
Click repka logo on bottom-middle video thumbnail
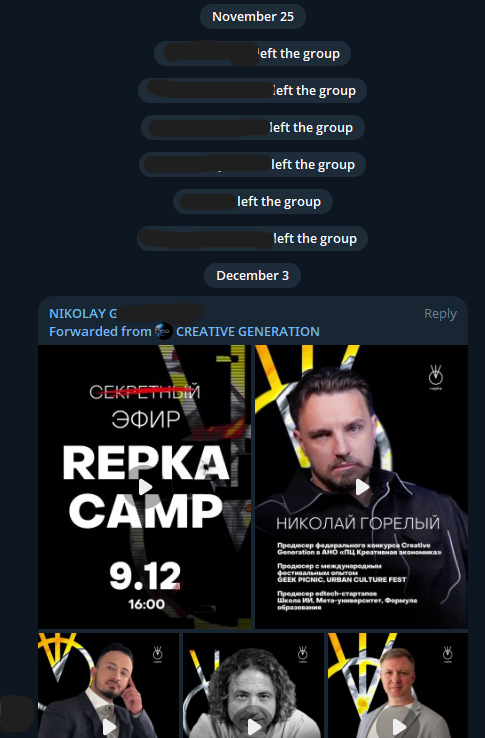tap(303, 654)
